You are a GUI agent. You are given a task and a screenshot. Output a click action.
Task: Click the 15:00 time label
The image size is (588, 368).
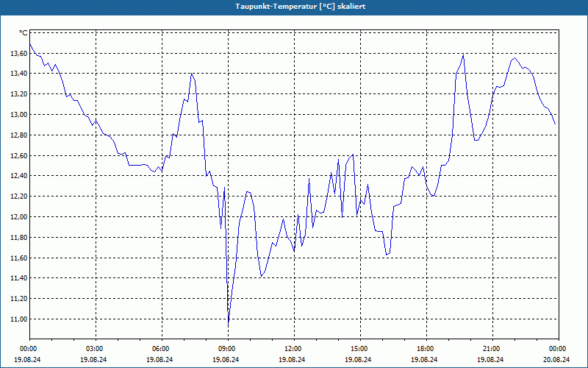(x=360, y=349)
